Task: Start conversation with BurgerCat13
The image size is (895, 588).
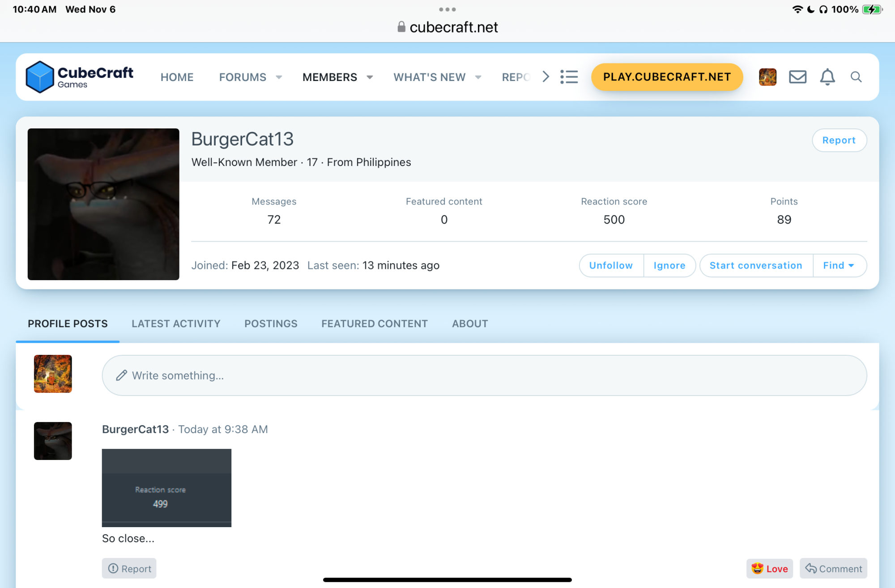Action: [756, 265]
